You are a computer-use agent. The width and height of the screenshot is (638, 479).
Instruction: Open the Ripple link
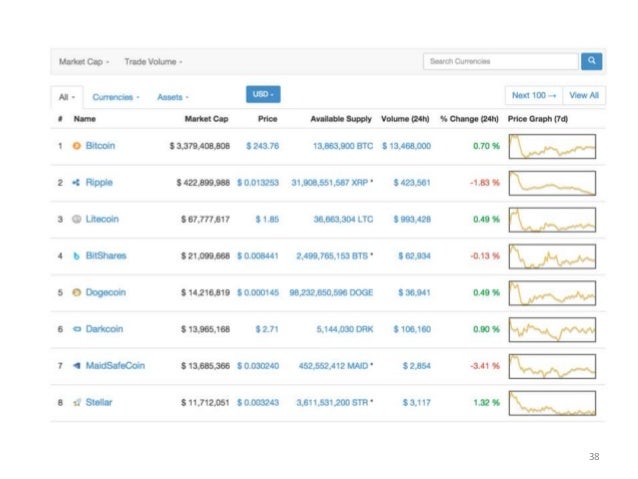coord(99,182)
